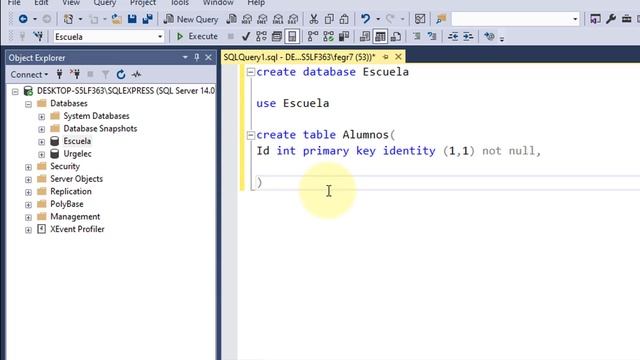Toggle Include Client Statistics

pyautogui.click(x=344, y=37)
